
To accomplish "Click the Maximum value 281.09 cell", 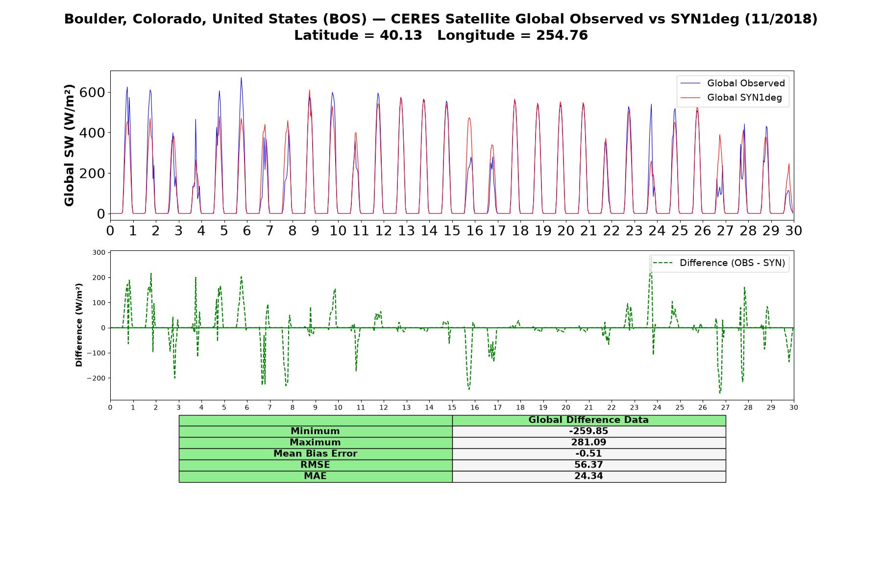I will coord(588,442).
